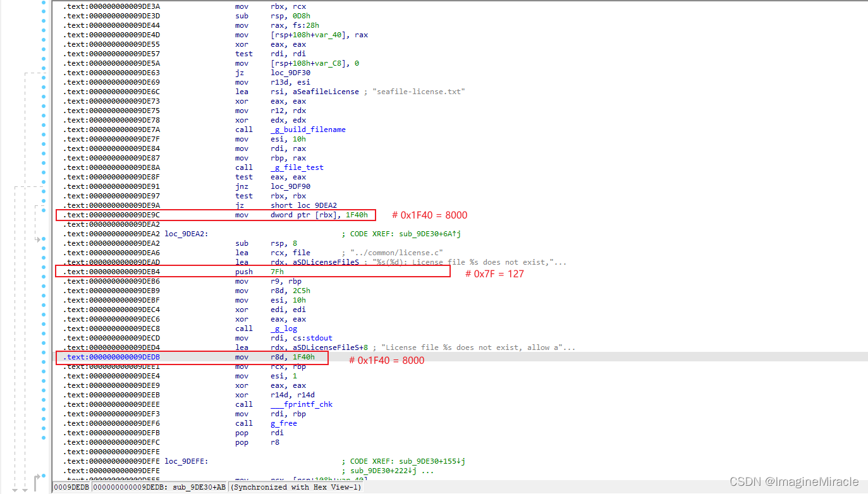868x494 pixels.
Task: Click the mov rbx, rcx instruction
Action: 271,6
